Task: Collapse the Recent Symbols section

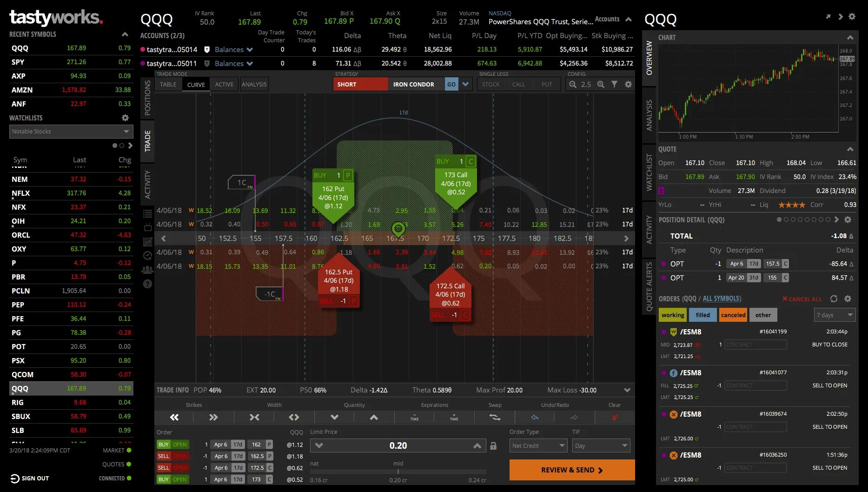Action: click(125, 34)
